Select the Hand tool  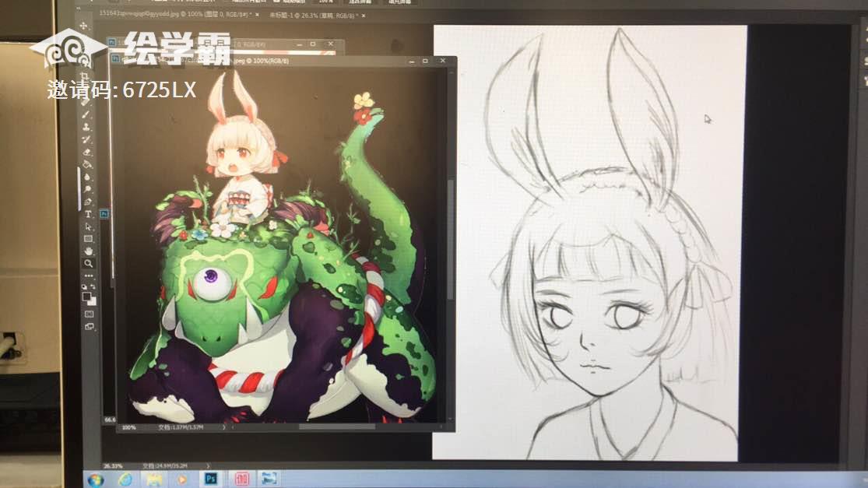pos(89,251)
